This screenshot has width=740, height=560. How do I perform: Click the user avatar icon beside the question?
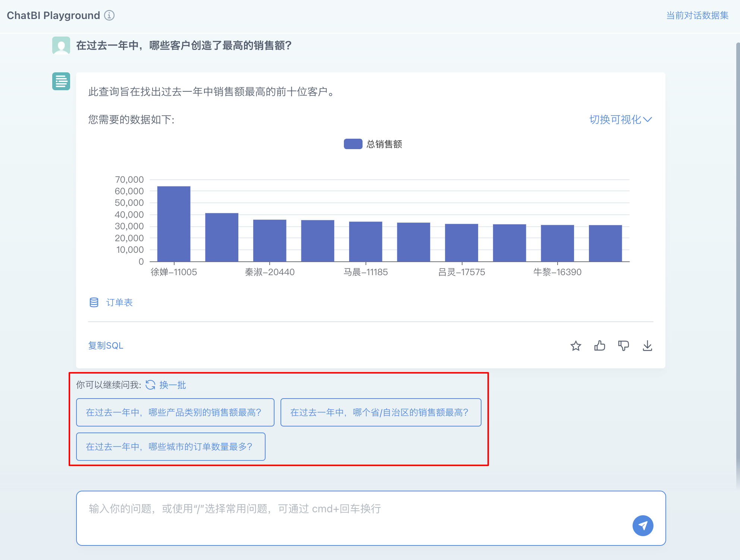point(61,45)
